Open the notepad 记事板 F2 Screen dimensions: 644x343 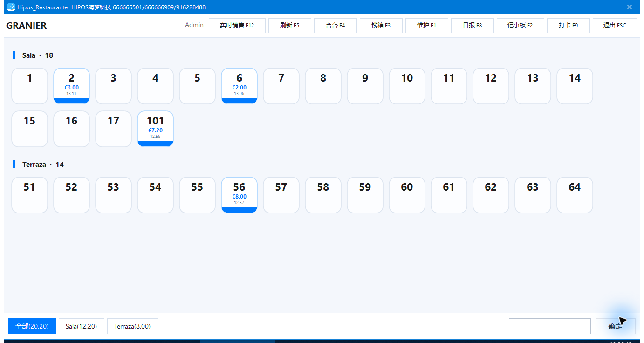(x=521, y=26)
